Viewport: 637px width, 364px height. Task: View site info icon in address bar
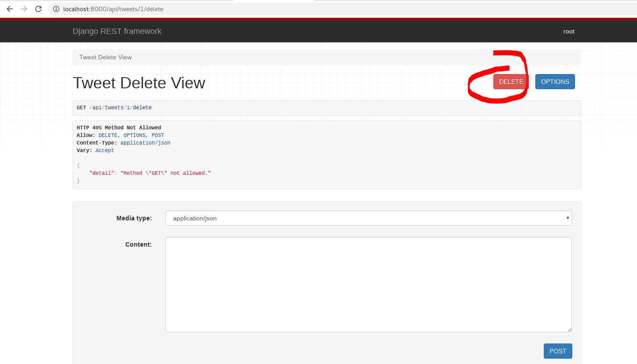[56, 9]
